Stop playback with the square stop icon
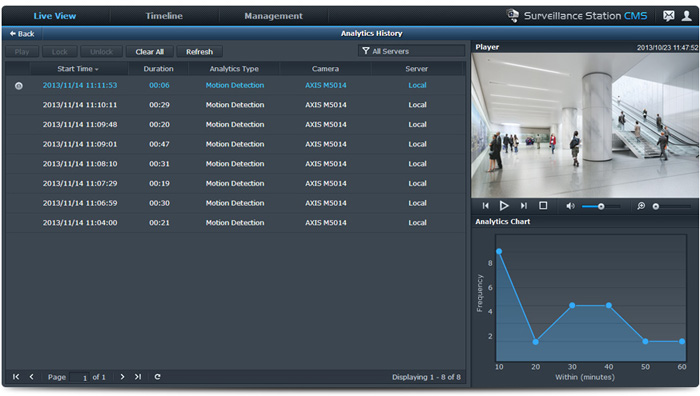Screen dimensions: 700x396 [x=543, y=205]
